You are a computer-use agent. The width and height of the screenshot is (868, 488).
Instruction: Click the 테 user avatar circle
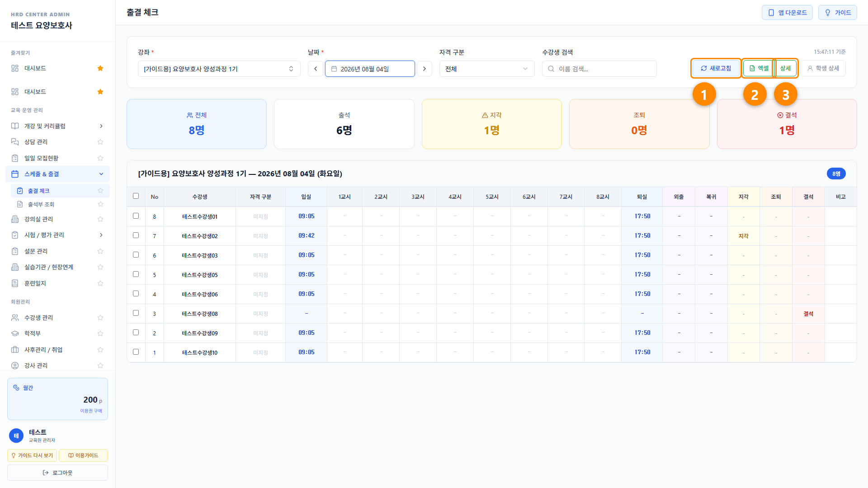(x=16, y=436)
